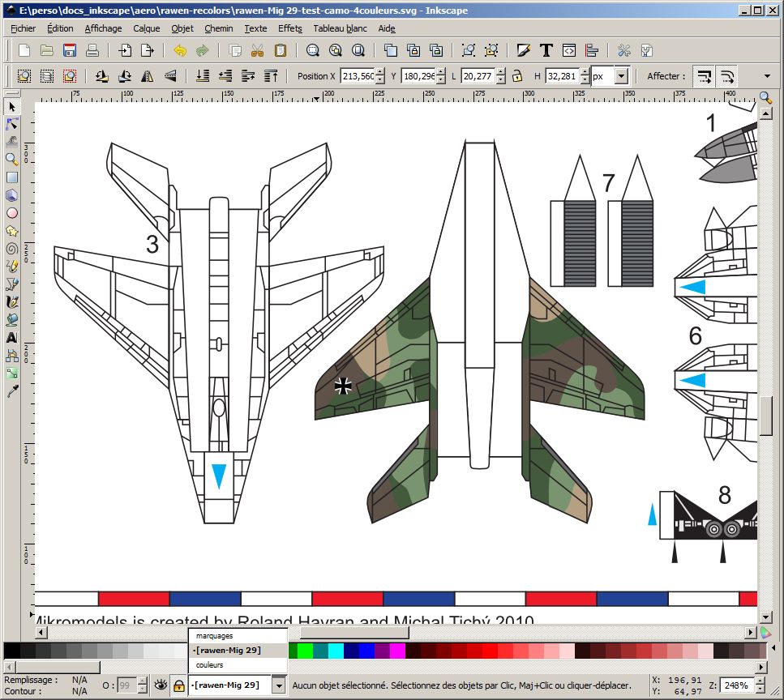This screenshot has height=700, width=784.
Task: Choose the couleurs layer in list
Action: pyautogui.click(x=238, y=665)
